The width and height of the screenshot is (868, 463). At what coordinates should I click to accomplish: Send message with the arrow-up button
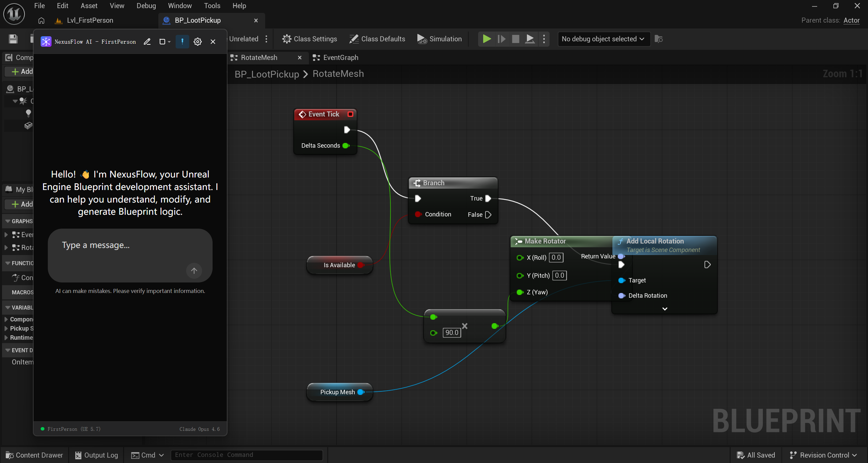pyautogui.click(x=194, y=271)
